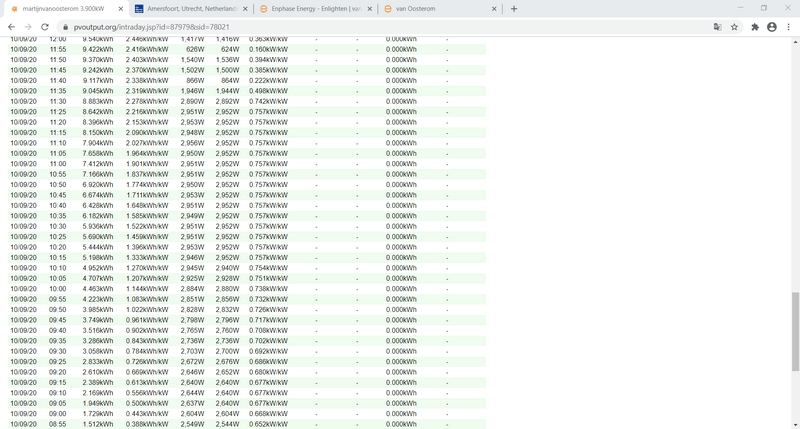Select efficiency value 0.784kWh/kW
800x429 pixels.
point(147,351)
